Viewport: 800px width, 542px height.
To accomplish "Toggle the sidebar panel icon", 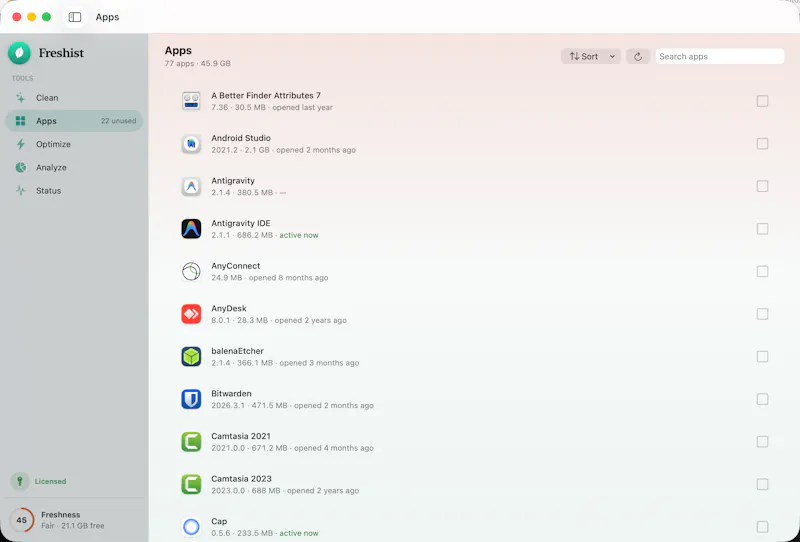I will point(75,17).
